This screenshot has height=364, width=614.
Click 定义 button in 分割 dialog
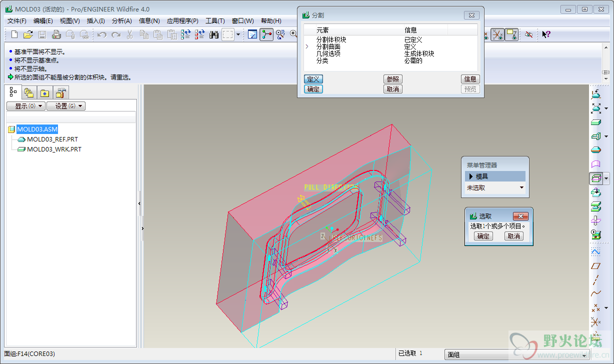click(313, 79)
